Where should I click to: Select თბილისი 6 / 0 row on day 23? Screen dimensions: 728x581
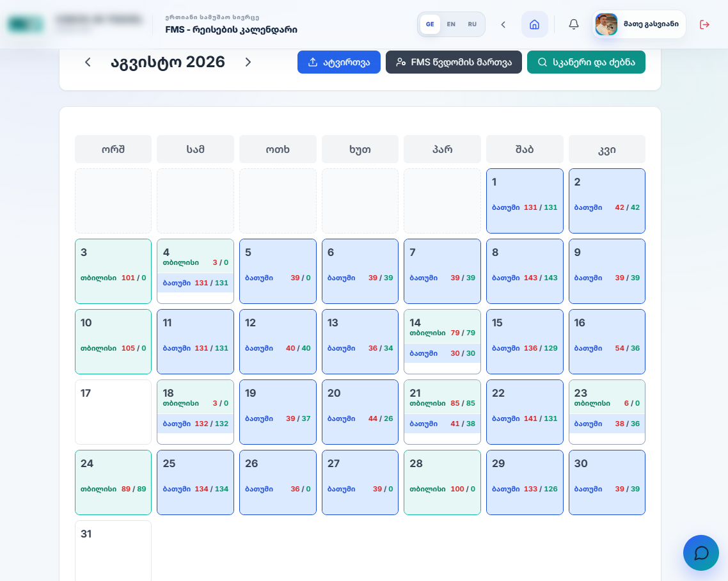click(x=607, y=404)
